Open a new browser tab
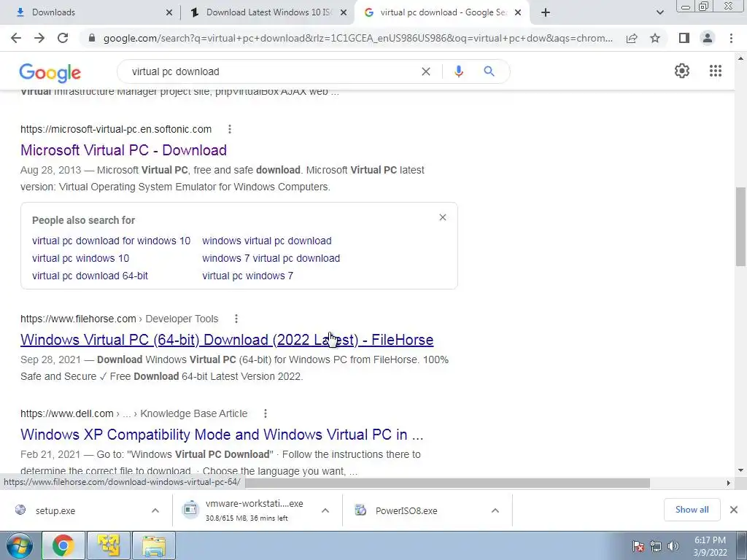Viewport: 747px width, 560px height. click(x=546, y=12)
